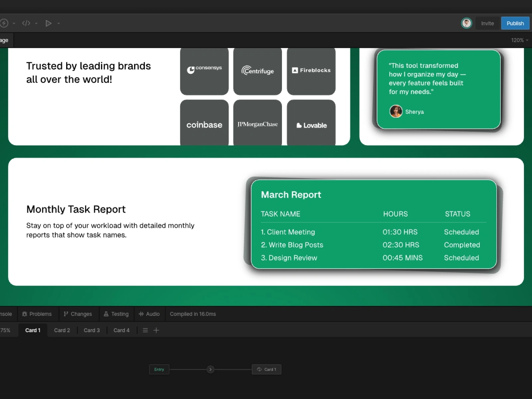The image size is (532, 399).
Task: Select the testimonial quote text
Action: (427, 79)
